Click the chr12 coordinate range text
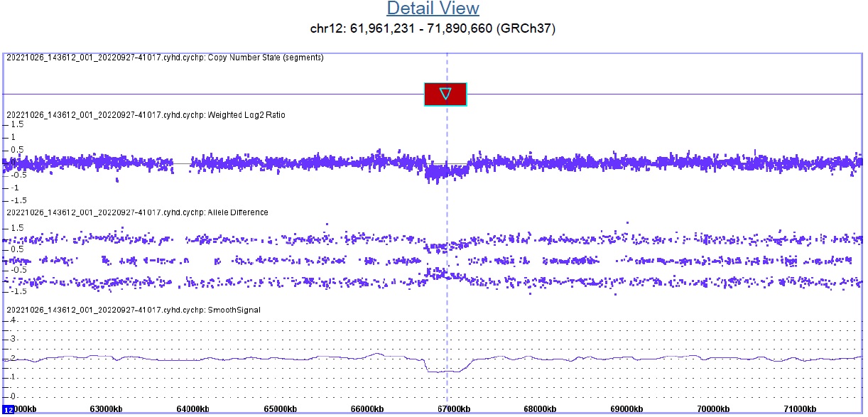 (x=433, y=28)
